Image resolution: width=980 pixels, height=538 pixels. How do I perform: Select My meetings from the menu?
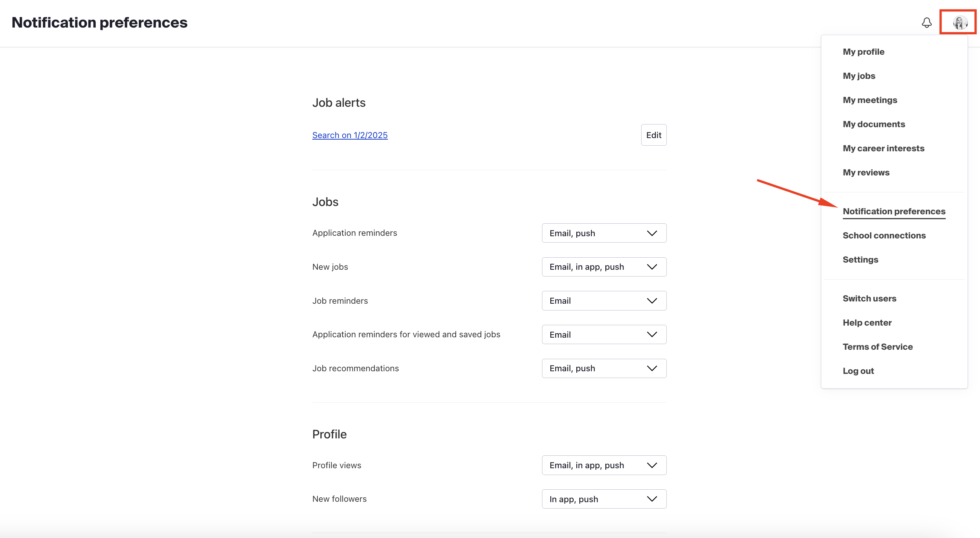coord(870,100)
